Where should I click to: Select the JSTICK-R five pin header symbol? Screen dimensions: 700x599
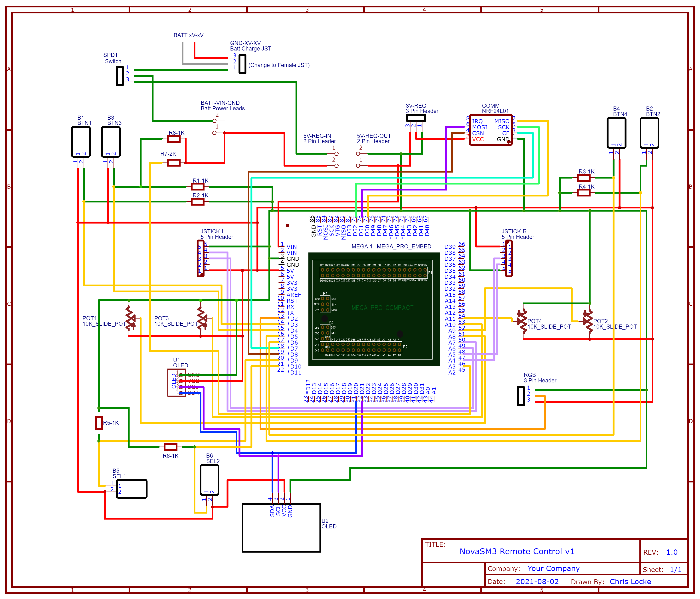pos(509,259)
